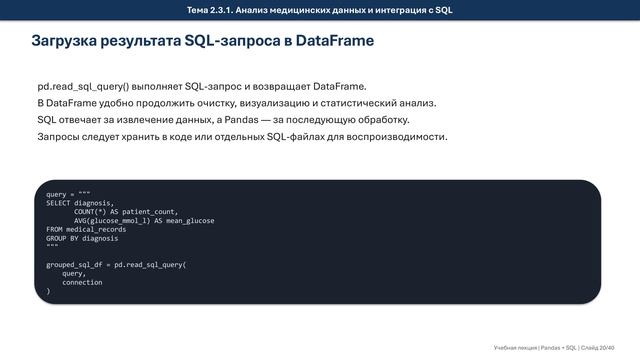Click the code line 'COUNT(*) AS patient_count,'

point(126,212)
